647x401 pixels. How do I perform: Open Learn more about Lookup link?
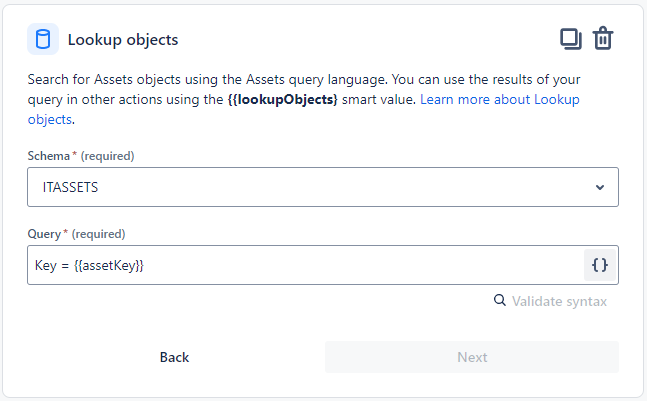tap(500, 99)
